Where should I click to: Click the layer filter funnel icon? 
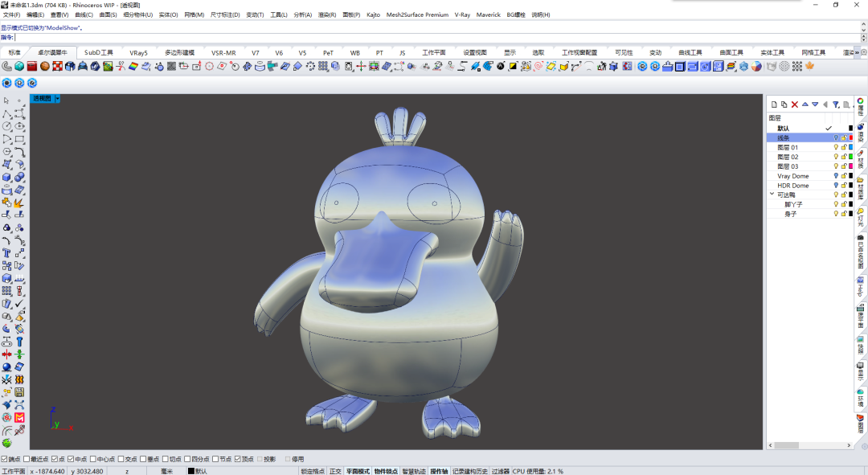pyautogui.click(x=836, y=104)
